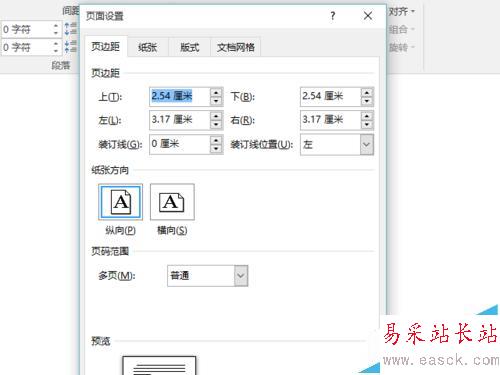500x375 pixels.
Task: Click the left margin 左(L) field
Action: click(x=180, y=120)
